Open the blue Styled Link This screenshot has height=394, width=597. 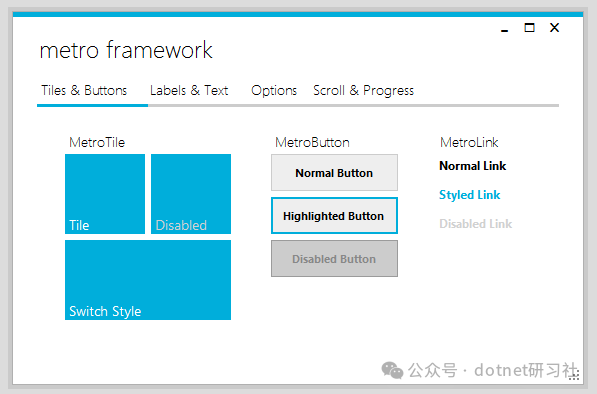(469, 195)
